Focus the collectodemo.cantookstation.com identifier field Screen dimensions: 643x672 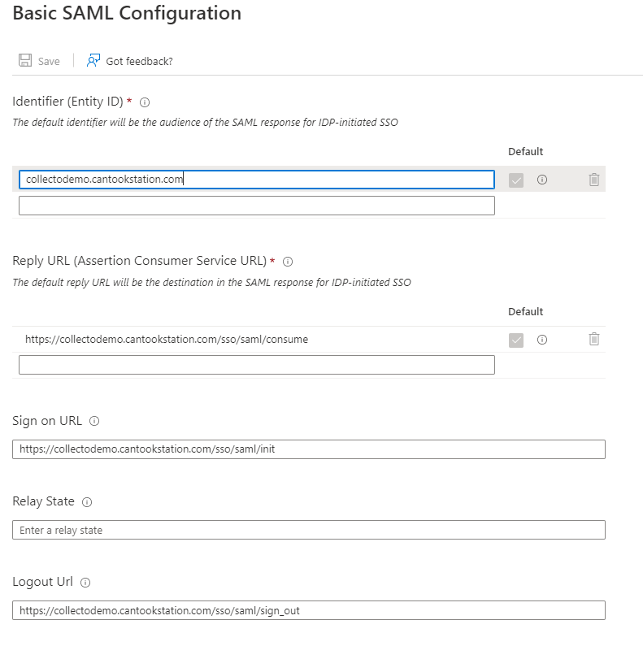pos(257,180)
